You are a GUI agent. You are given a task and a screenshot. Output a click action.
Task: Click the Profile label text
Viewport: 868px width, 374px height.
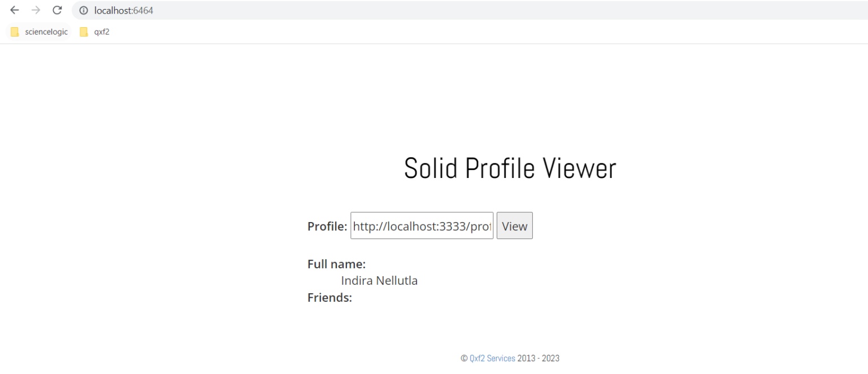click(x=327, y=227)
